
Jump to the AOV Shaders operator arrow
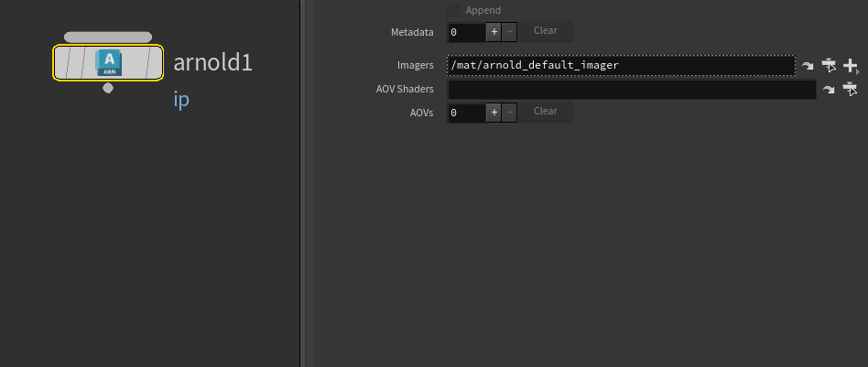[829, 90]
